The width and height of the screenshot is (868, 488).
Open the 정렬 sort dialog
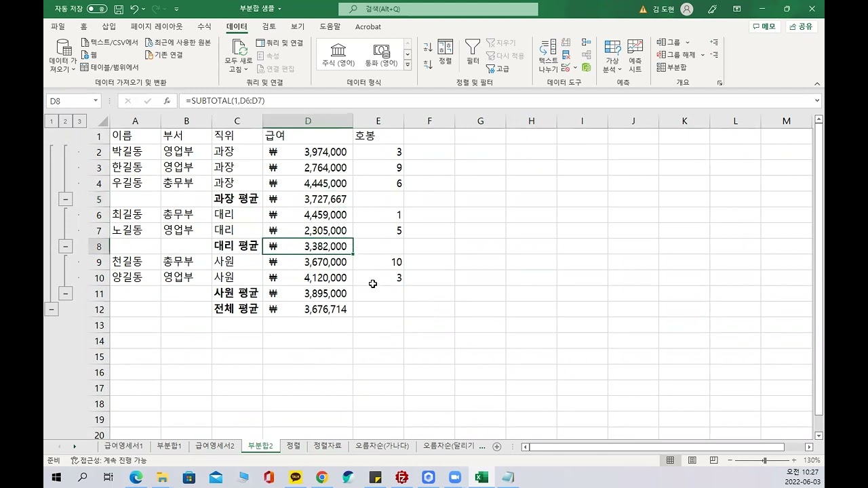pos(446,52)
